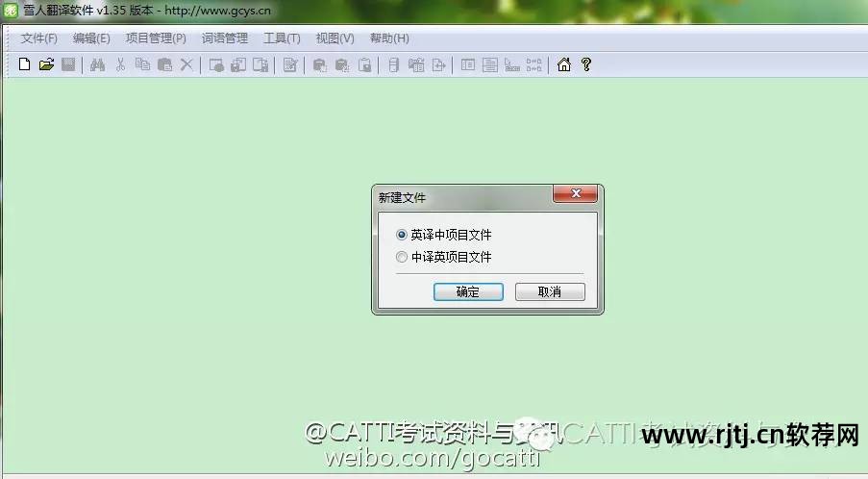Click the document-with-pencil edit icon
This screenshot has height=479, width=868.
[x=290, y=64]
